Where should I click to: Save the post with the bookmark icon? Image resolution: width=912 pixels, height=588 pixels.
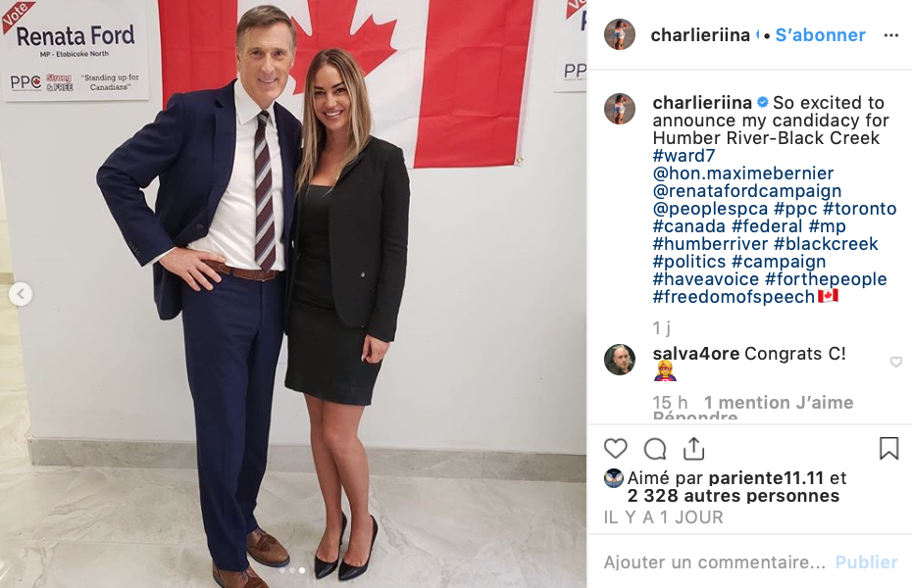(888, 449)
